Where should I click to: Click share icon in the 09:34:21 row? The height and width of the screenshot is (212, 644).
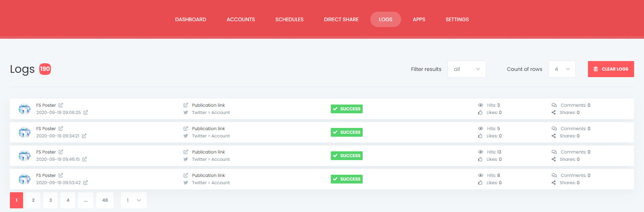coord(554,136)
